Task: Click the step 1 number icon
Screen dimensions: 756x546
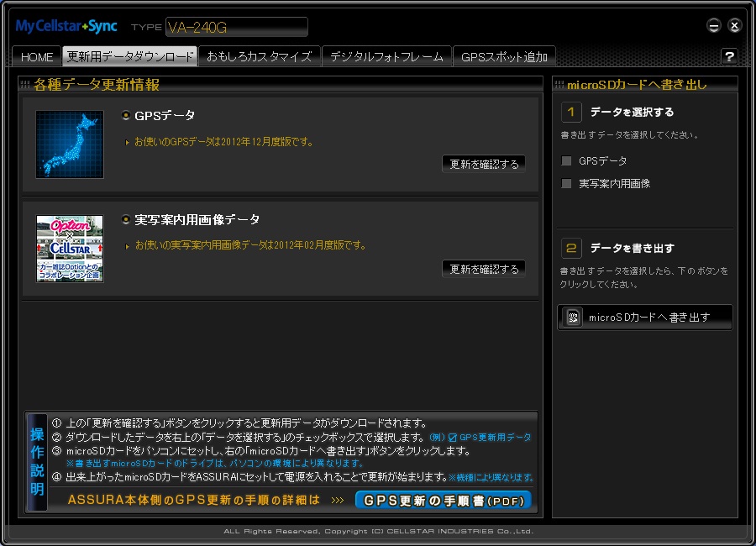Action: [571, 113]
